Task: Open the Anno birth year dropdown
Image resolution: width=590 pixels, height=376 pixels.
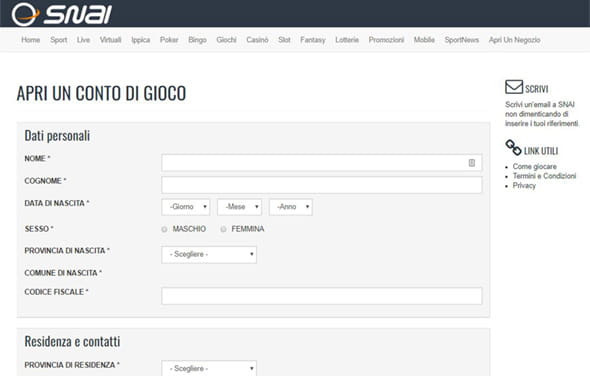Action: point(291,207)
